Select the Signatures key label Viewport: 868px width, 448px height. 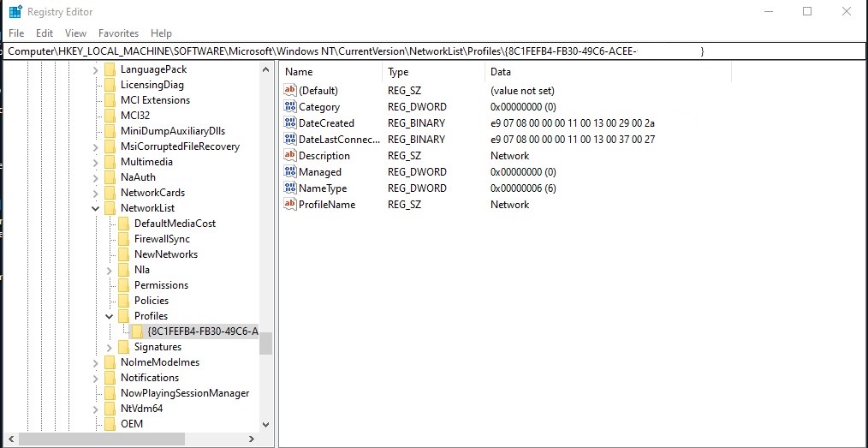click(x=158, y=347)
